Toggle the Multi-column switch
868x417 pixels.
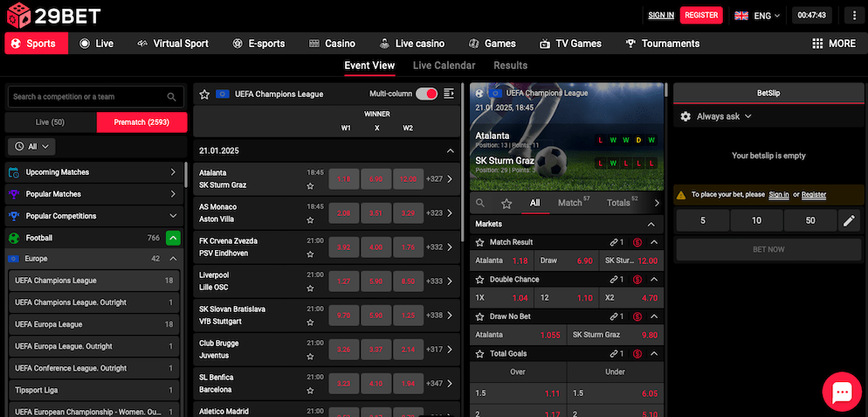pyautogui.click(x=427, y=94)
